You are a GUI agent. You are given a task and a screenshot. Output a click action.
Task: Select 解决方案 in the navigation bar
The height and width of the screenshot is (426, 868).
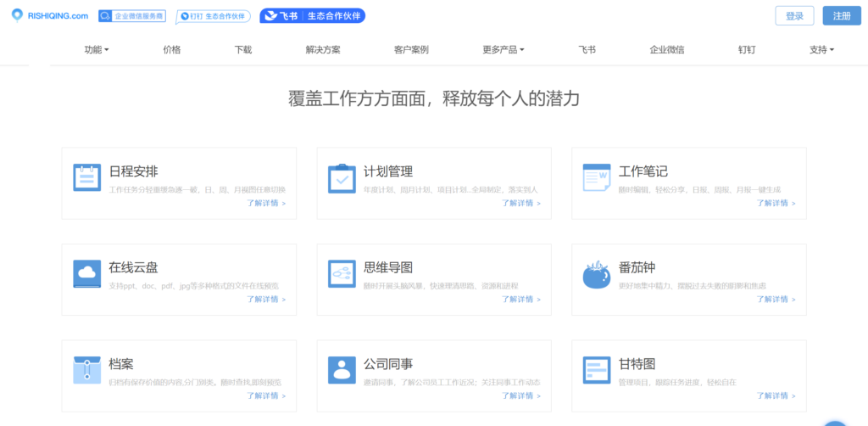click(323, 50)
